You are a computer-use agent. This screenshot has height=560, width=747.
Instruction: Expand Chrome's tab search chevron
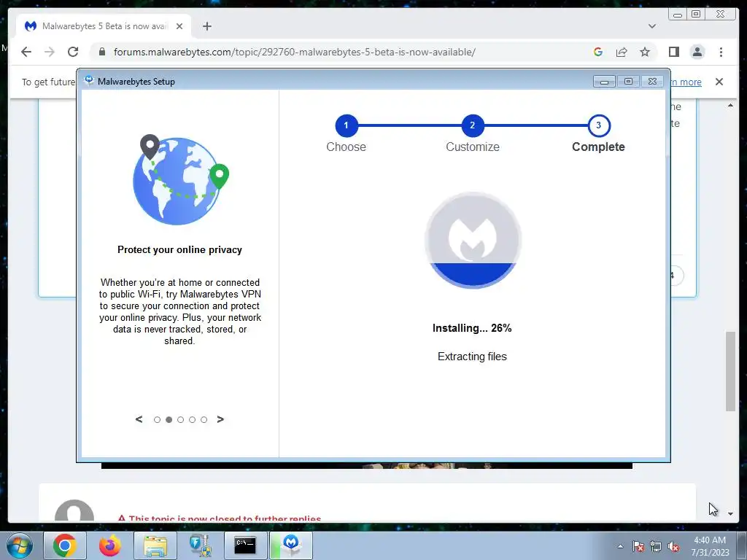(x=651, y=26)
